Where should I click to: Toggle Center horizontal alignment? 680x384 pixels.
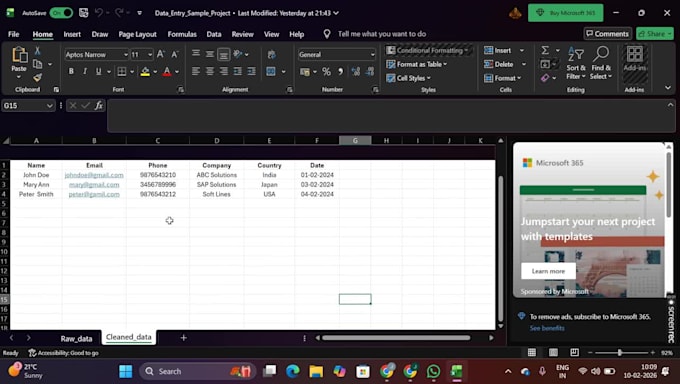pos(210,72)
